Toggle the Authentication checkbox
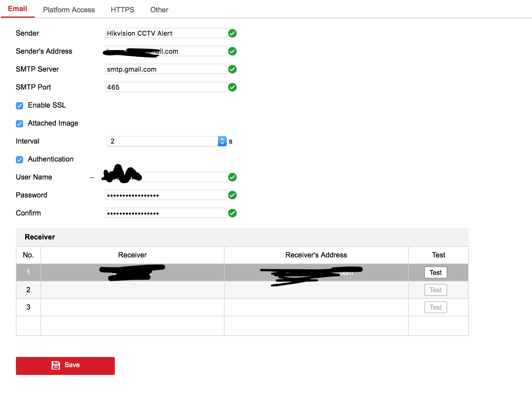This screenshot has width=532, height=395. click(x=19, y=159)
